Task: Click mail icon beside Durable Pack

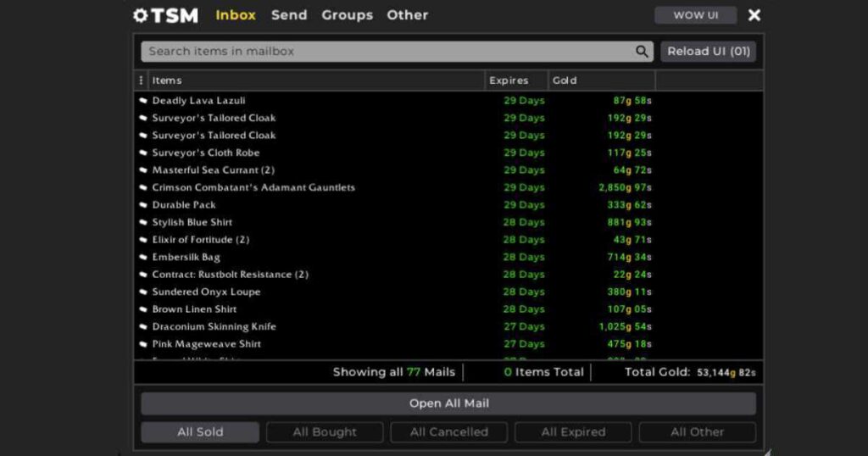Action: tap(143, 205)
